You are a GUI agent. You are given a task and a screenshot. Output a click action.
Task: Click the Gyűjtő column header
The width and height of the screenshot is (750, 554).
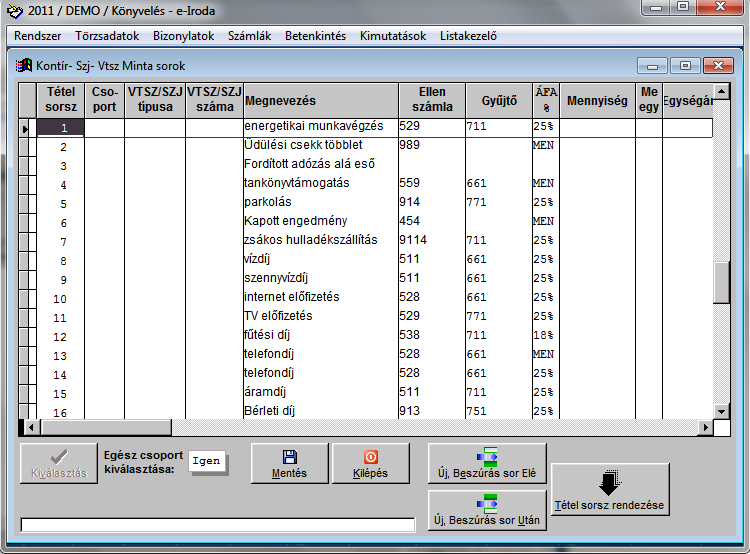pos(498,101)
